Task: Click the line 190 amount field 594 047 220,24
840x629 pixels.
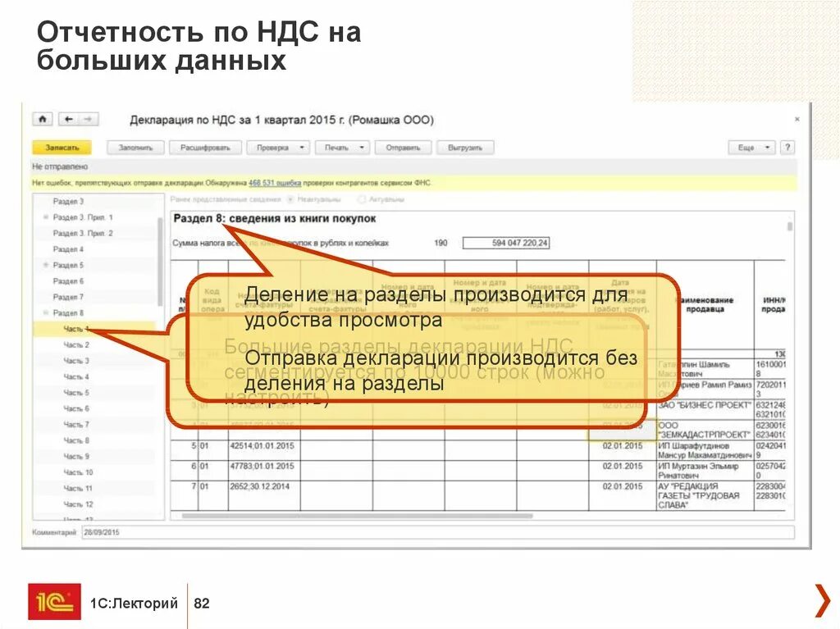Action: click(x=505, y=243)
